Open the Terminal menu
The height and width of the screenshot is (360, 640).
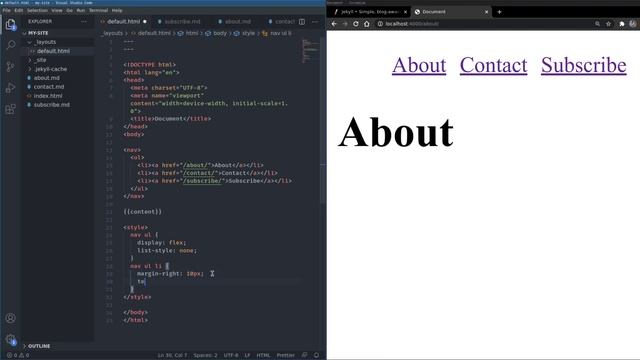point(98,10)
